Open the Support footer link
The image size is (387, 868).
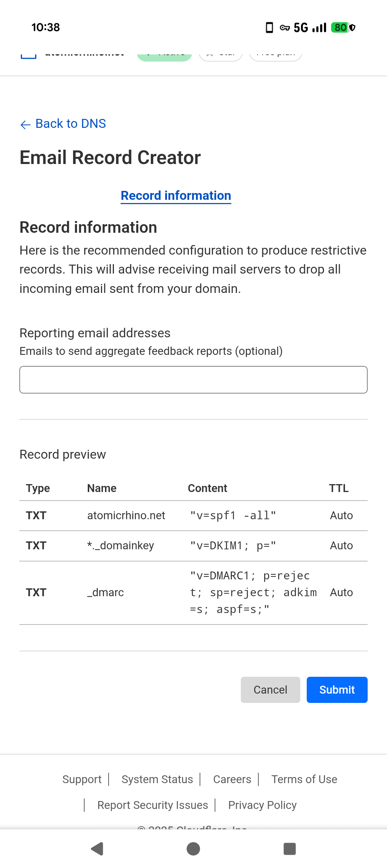point(82,779)
